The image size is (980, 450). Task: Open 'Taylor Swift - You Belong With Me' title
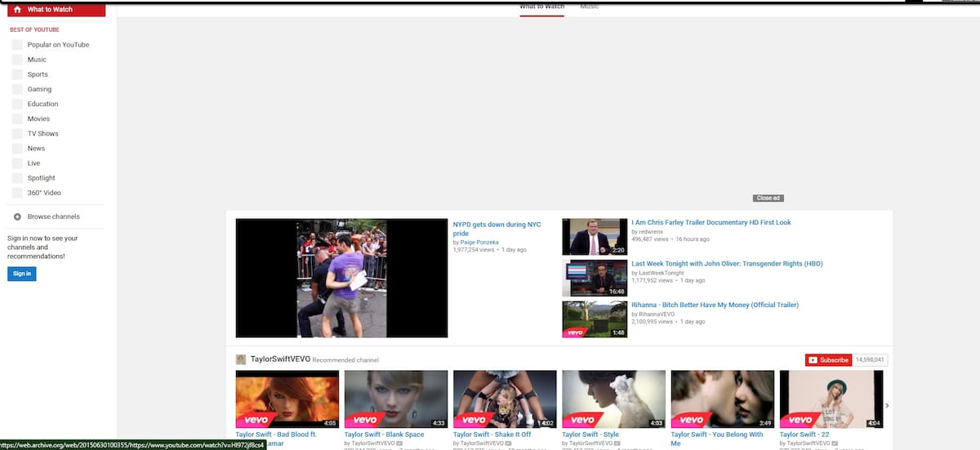[716, 439]
